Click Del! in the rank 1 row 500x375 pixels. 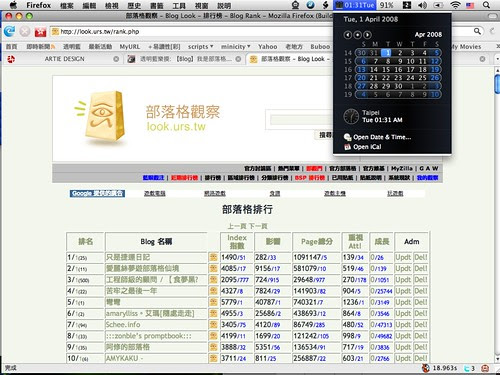(x=421, y=257)
